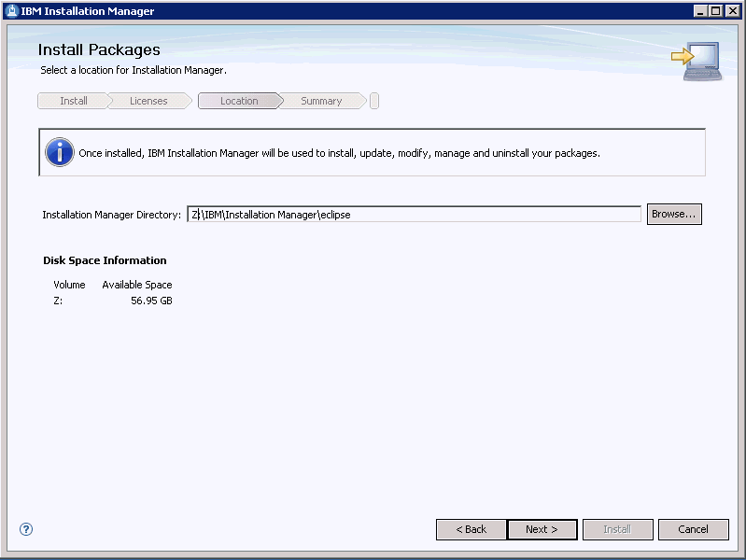Screen dimensions: 746x560
Task: Select the Location wizard step
Action: pyautogui.click(x=239, y=101)
